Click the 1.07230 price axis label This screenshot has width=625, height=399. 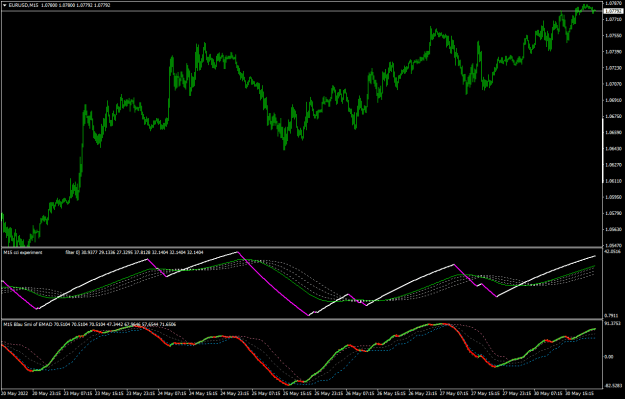click(x=614, y=68)
